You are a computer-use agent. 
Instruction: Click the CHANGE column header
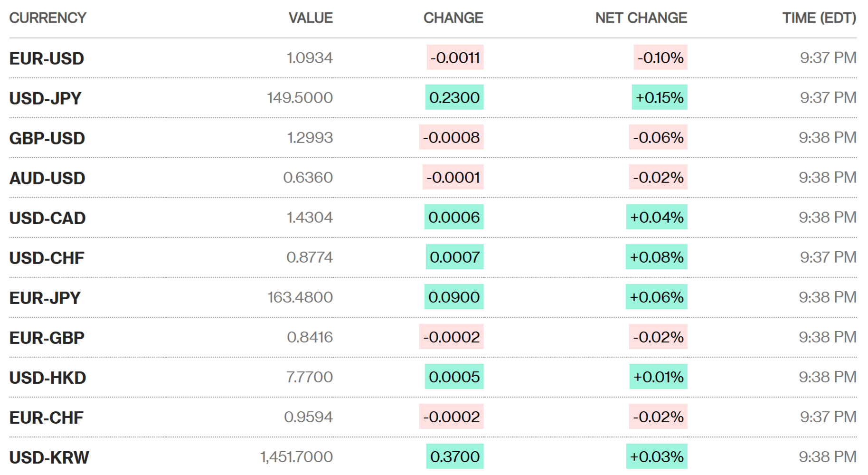pyautogui.click(x=453, y=18)
